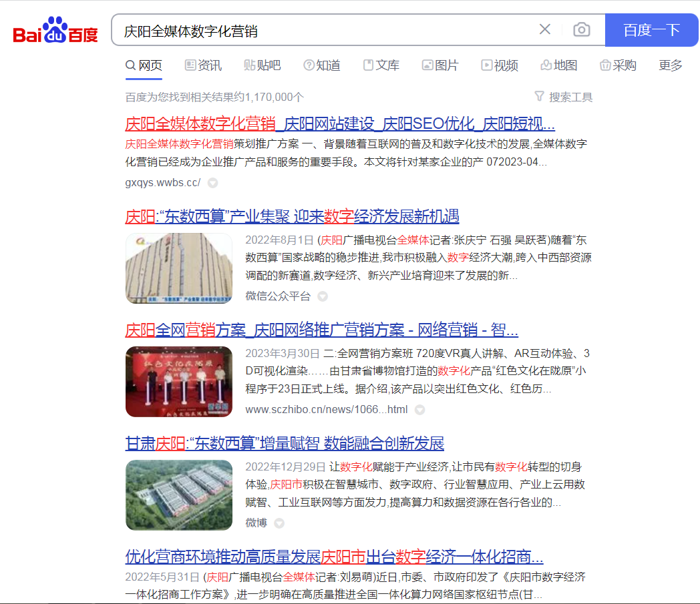
Task: Open the 微博 source label
Action: pos(256,523)
